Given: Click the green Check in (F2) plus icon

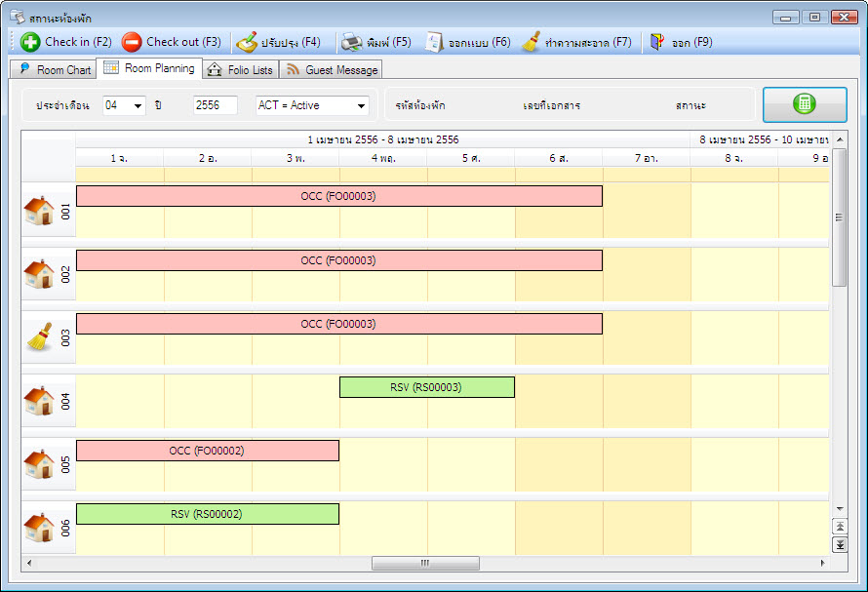Looking at the screenshot, I should [30, 42].
